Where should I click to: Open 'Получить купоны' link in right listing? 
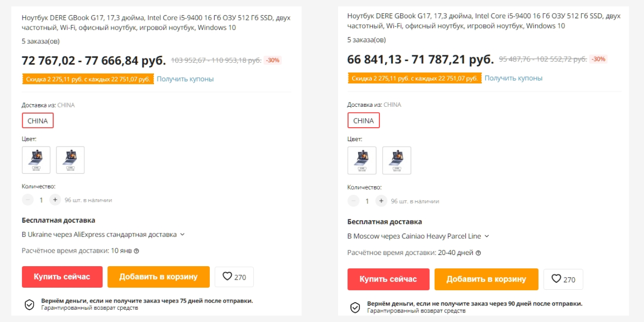(x=514, y=78)
